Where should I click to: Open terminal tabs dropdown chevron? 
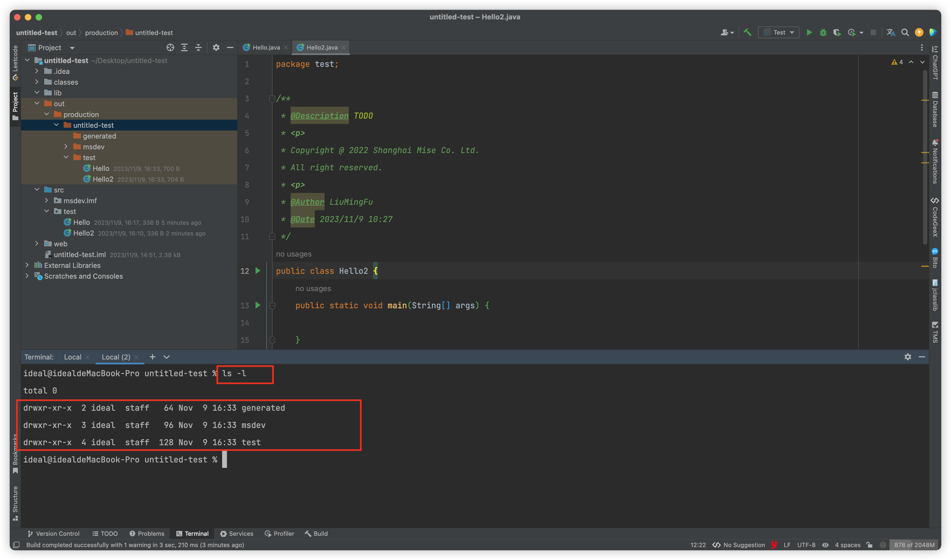pyautogui.click(x=166, y=357)
